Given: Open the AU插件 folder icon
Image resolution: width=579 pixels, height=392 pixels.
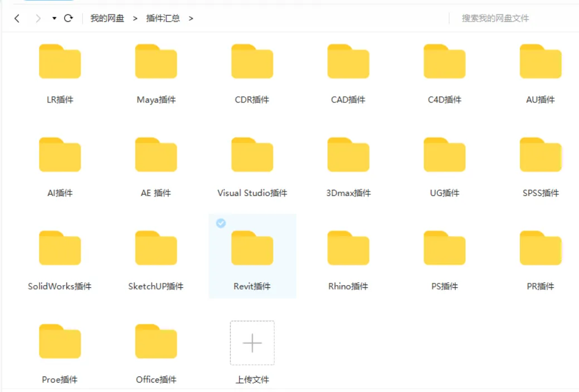Looking at the screenshot, I should [541, 61].
